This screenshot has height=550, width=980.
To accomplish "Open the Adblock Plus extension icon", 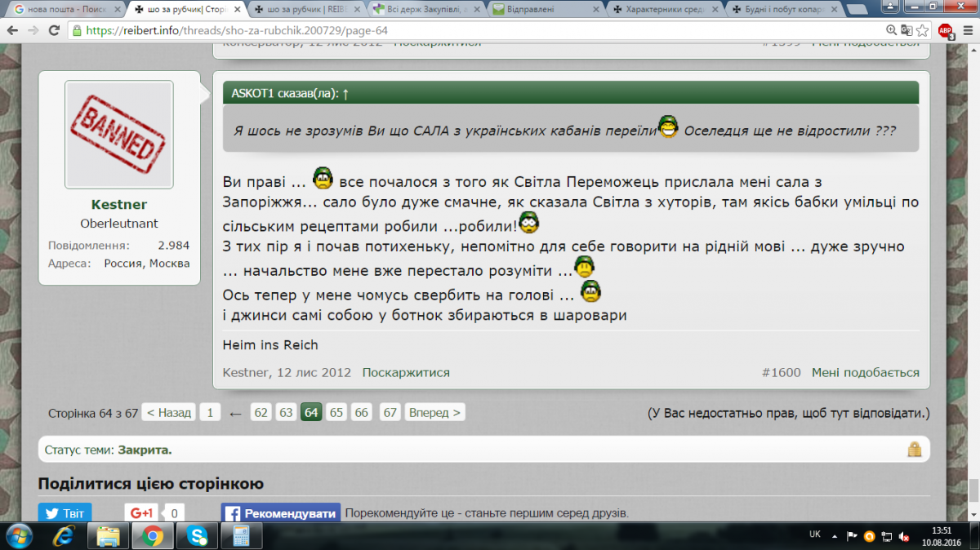I will (945, 30).
